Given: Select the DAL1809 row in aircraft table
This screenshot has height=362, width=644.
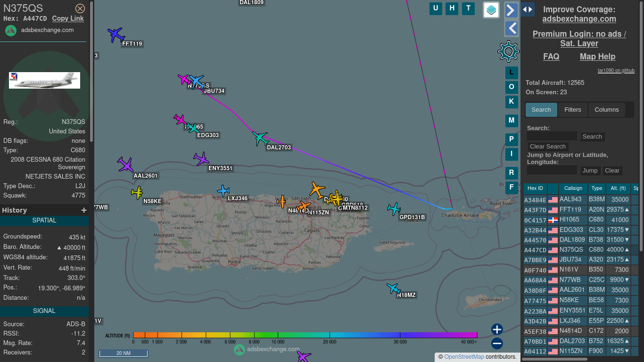Looking at the screenshot, I should (581, 240).
